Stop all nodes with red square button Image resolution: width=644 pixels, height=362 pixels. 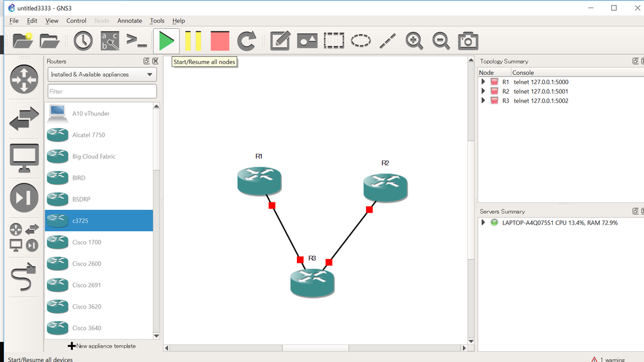click(x=219, y=41)
